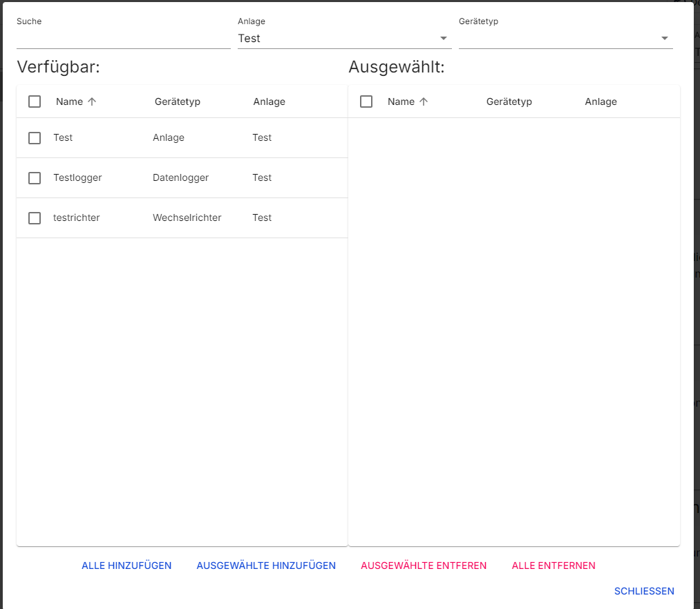This screenshot has width=700, height=609.
Task: Click AUSGEWÄHLTE HINZUFÜGEN button
Action: tap(266, 565)
